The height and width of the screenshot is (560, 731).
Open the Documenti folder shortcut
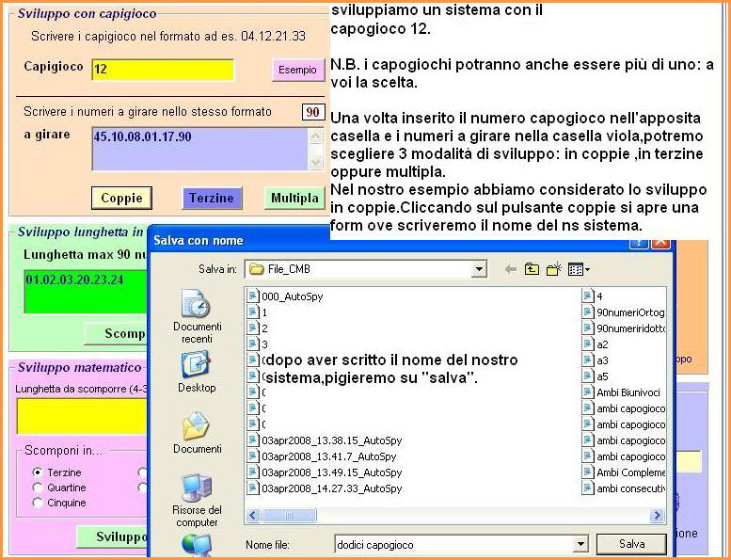[197, 432]
